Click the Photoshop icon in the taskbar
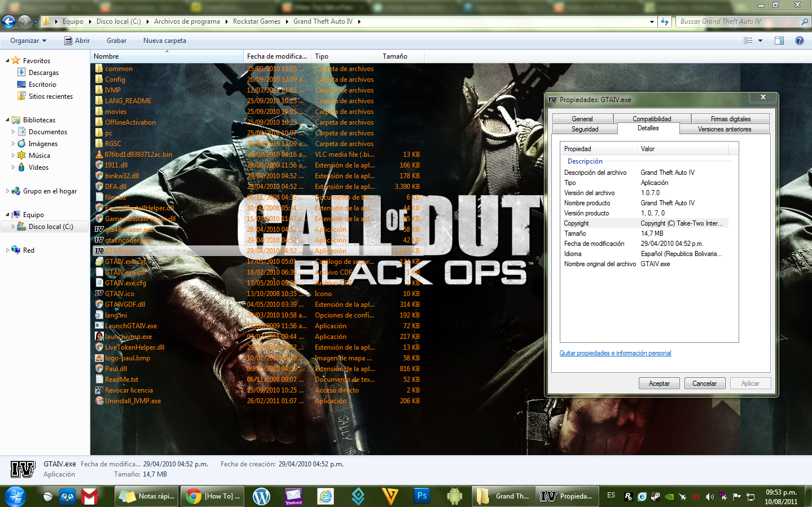Image resolution: width=812 pixels, height=507 pixels. click(x=422, y=496)
